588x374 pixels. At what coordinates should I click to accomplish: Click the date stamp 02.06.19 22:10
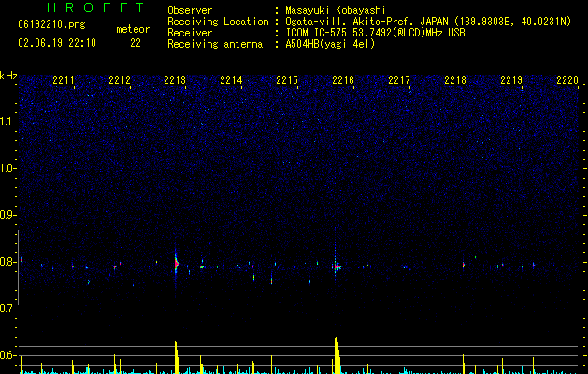point(57,43)
